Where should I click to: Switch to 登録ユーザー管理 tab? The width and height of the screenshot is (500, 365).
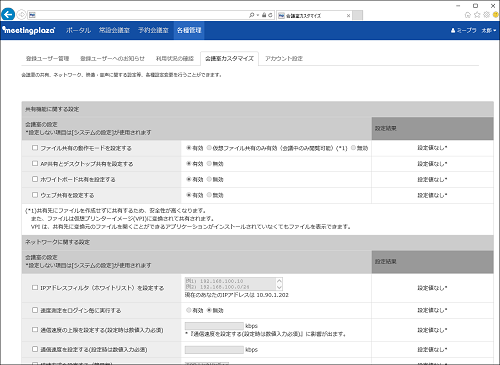(x=48, y=59)
